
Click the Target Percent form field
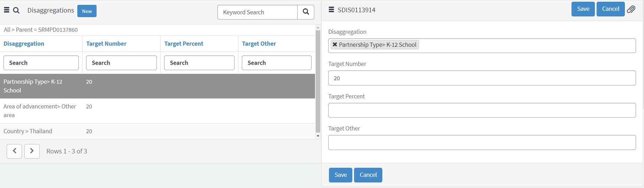tap(482, 110)
